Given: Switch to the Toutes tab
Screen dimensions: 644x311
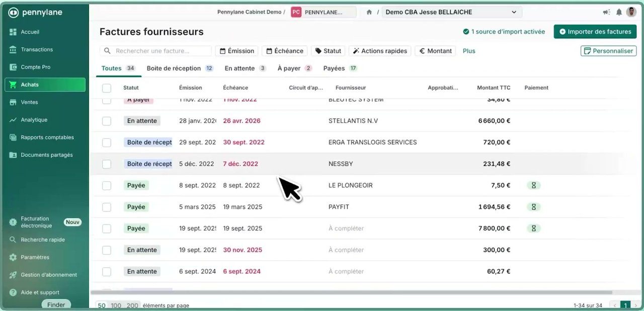Looking at the screenshot, I should (118, 68).
